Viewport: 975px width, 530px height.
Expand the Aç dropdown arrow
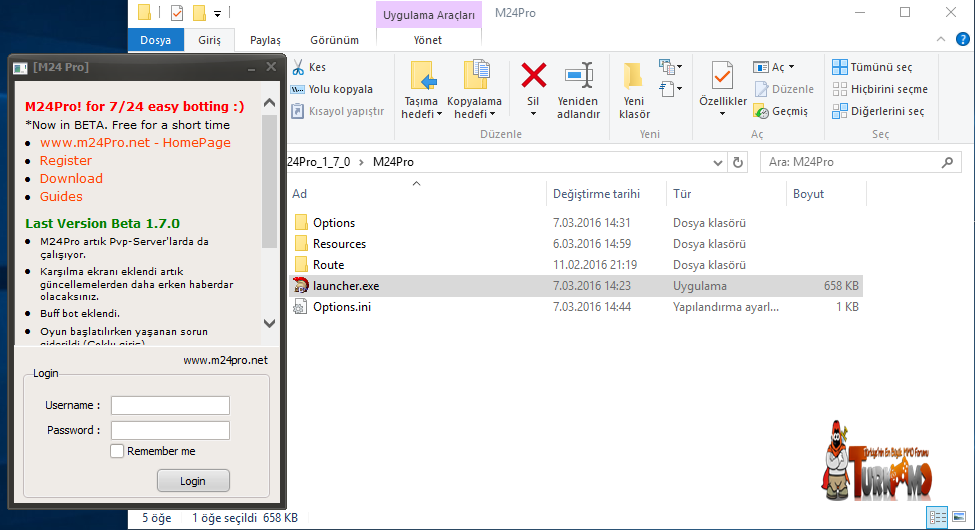[x=792, y=67]
